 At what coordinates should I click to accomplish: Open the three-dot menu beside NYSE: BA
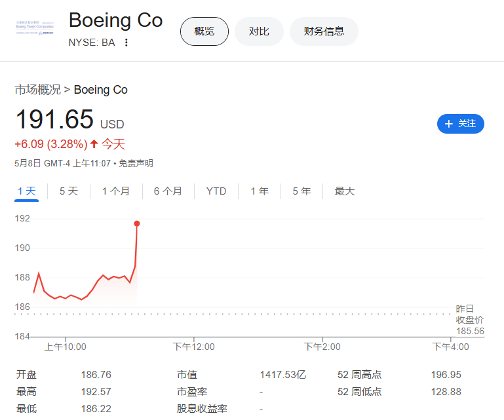pyautogui.click(x=126, y=43)
